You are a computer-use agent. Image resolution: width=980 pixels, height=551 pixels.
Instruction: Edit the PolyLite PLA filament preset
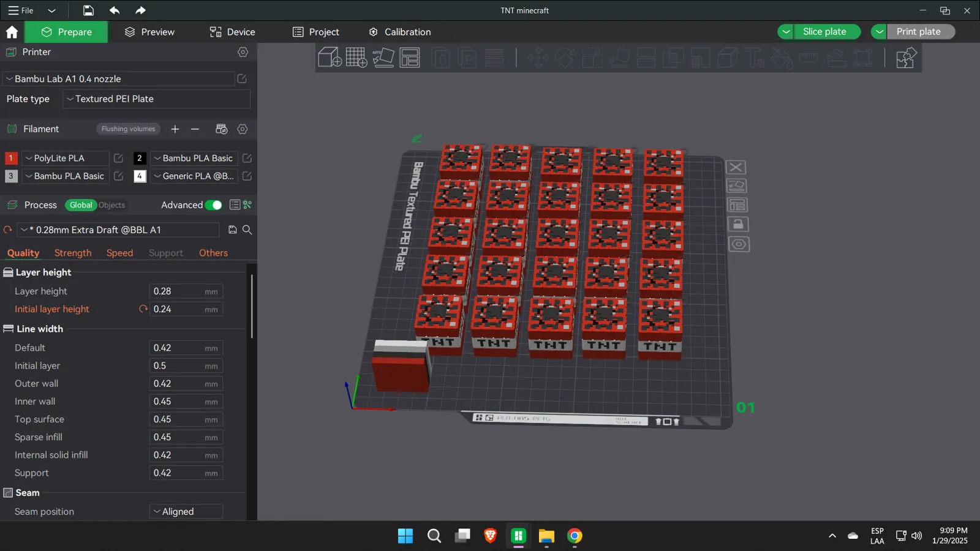(119, 158)
